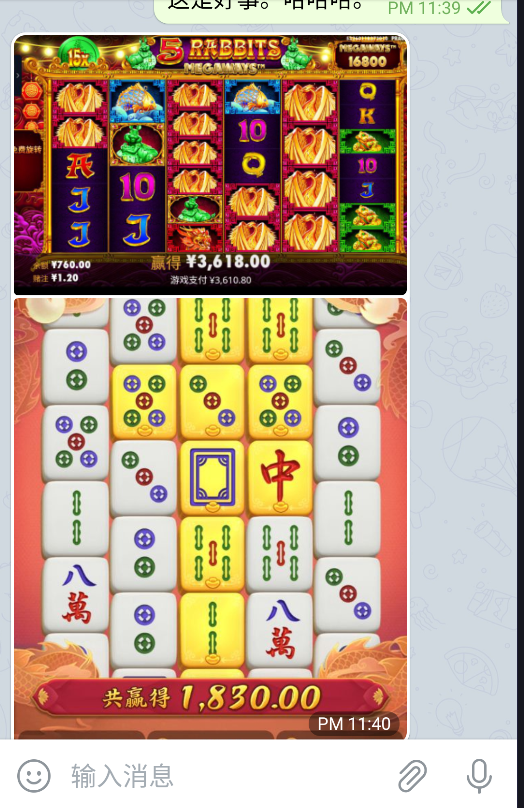The width and height of the screenshot is (524, 808).
Task: Click the green double-check read receipt
Action: click(x=479, y=8)
